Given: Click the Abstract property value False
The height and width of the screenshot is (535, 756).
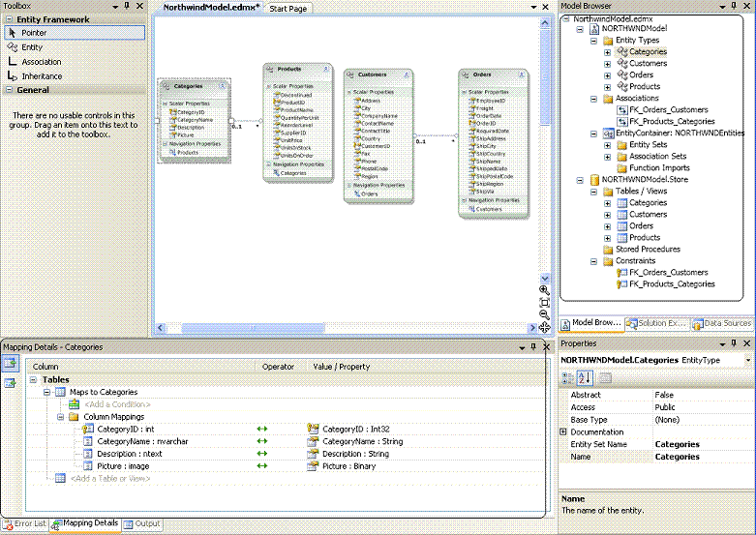Looking at the screenshot, I should click(703, 395).
